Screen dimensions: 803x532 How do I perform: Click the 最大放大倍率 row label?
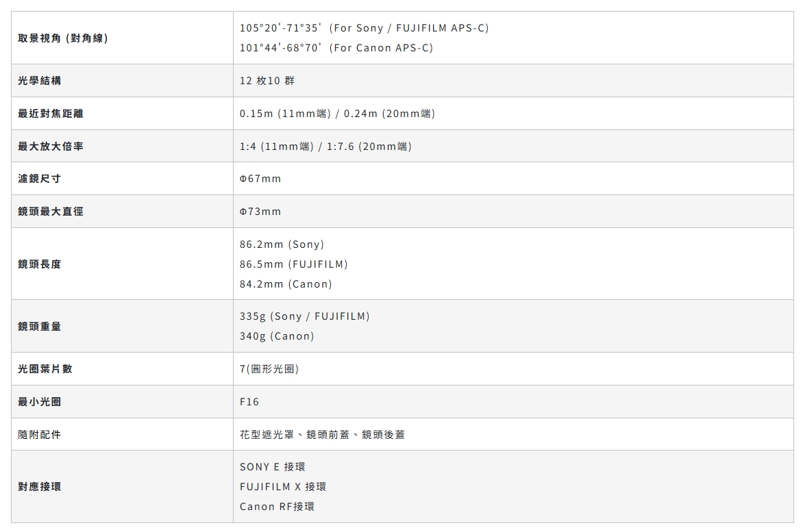click(51, 147)
